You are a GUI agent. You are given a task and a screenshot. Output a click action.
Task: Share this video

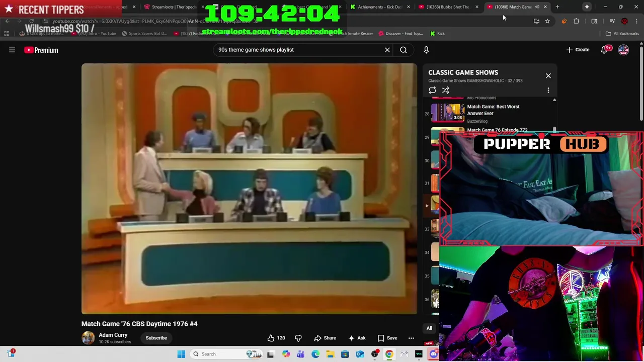[x=325, y=338]
